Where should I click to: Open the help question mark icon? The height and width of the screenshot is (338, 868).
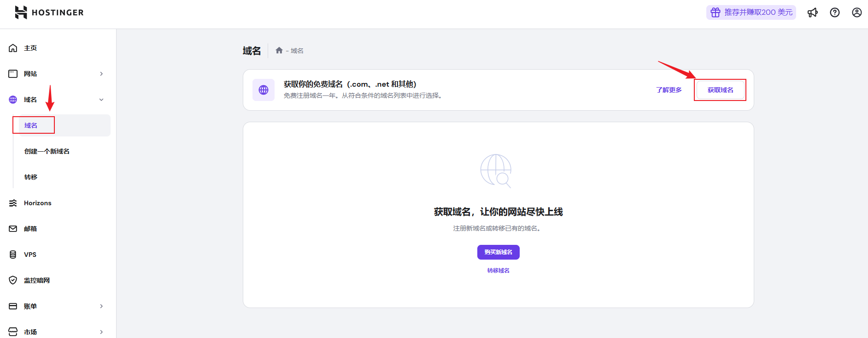click(x=834, y=12)
